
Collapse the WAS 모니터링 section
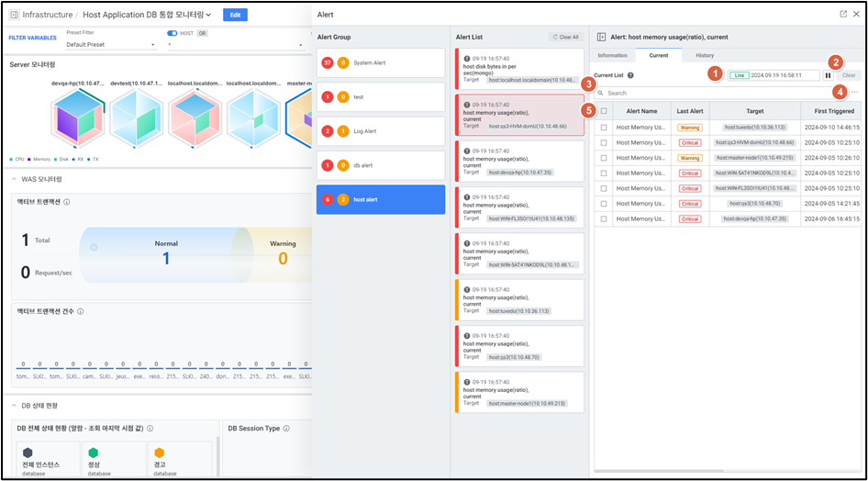click(15, 179)
